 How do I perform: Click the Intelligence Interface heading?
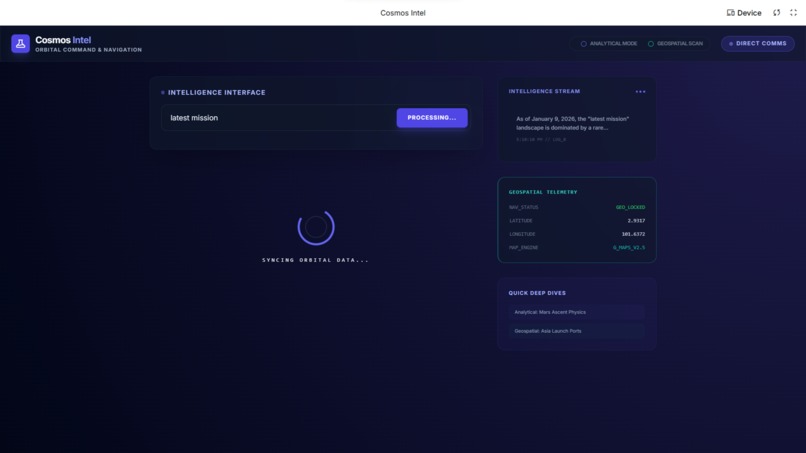pyautogui.click(x=216, y=93)
